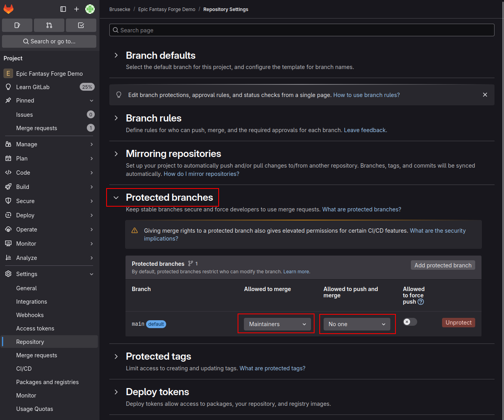
Task: Open How to use branch rules link
Action: [367, 95]
